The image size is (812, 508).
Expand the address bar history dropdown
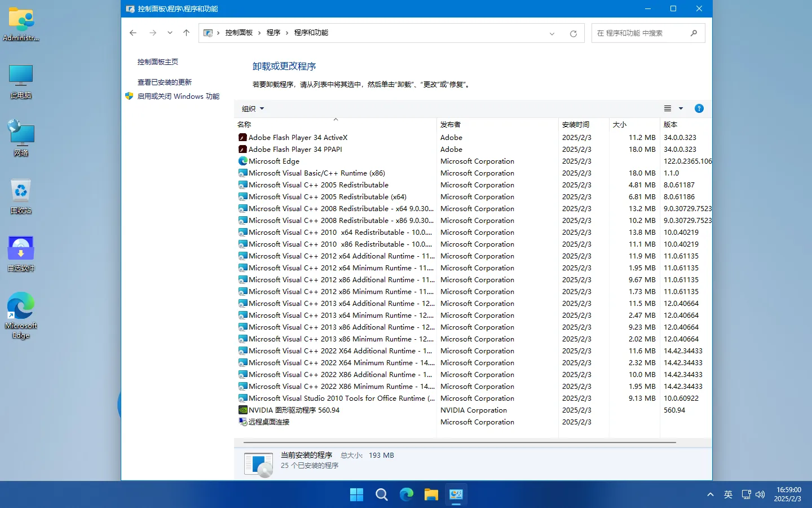click(x=551, y=33)
